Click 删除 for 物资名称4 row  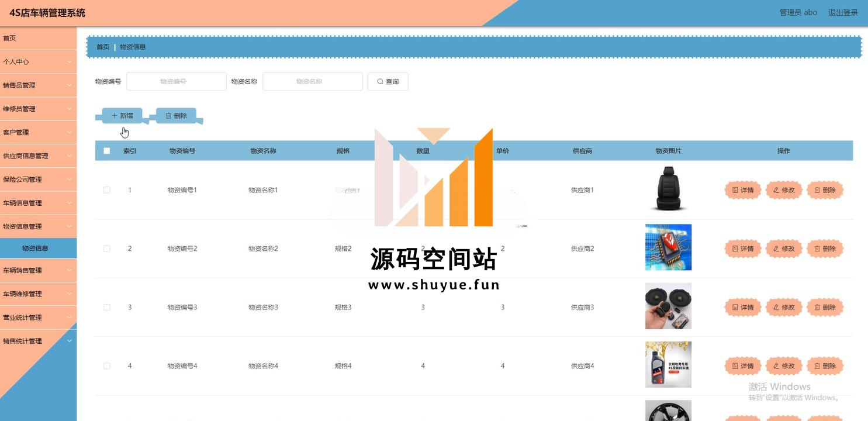click(825, 366)
